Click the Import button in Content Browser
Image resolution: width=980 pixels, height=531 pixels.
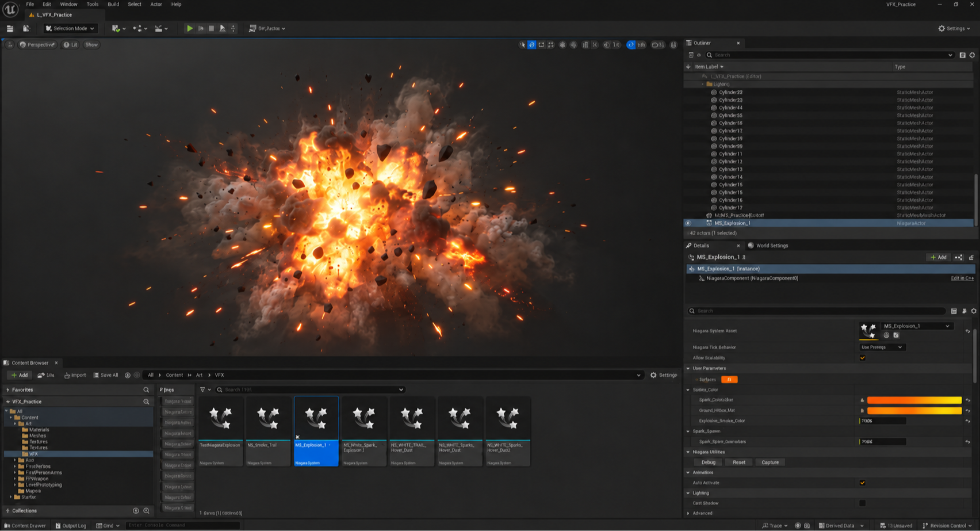(75, 375)
